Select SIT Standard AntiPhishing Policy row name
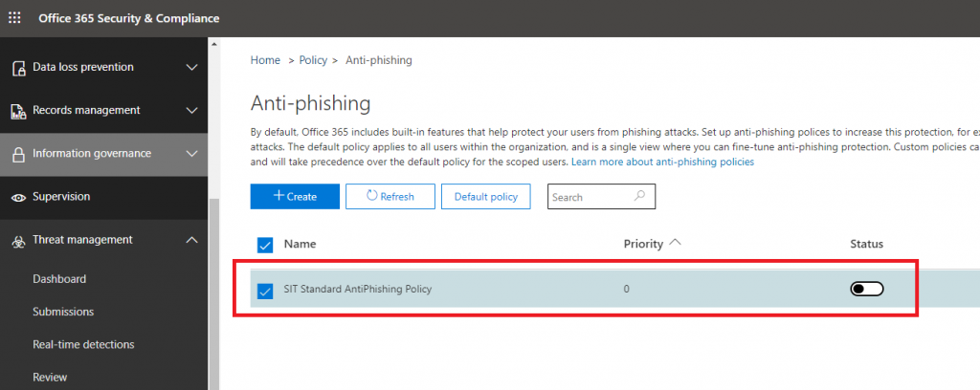Viewport: 980px width, 390px height. (x=358, y=290)
